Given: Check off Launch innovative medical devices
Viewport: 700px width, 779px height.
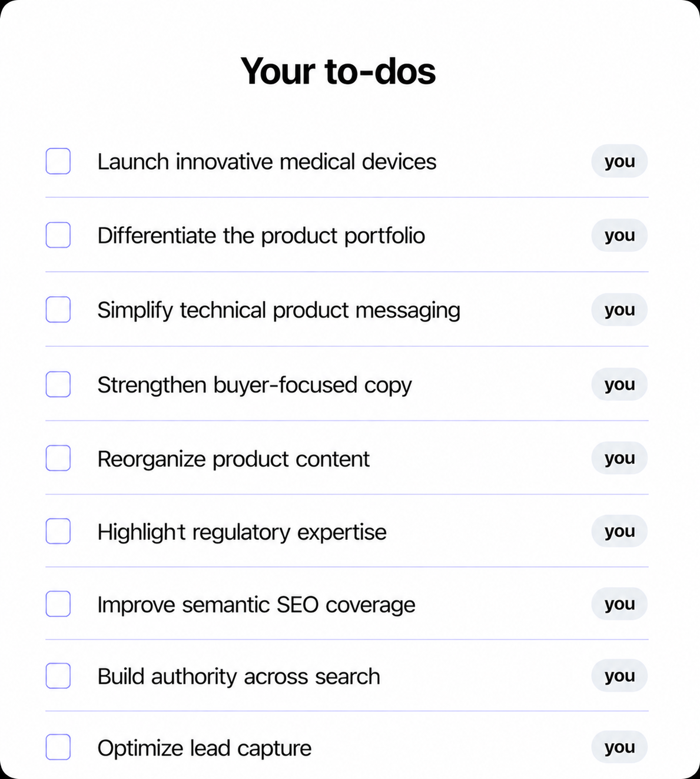Looking at the screenshot, I should [58, 161].
